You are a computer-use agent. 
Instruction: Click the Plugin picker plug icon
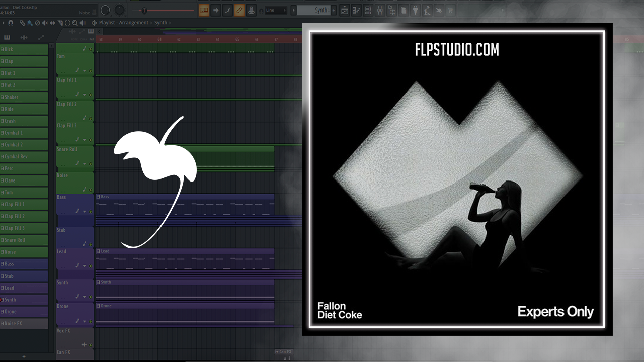415,10
